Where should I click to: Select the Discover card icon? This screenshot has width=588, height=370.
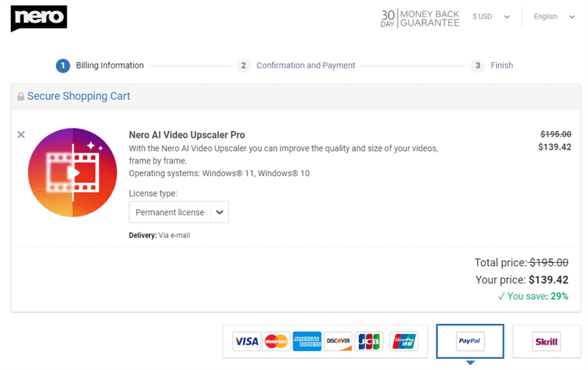[338, 341]
